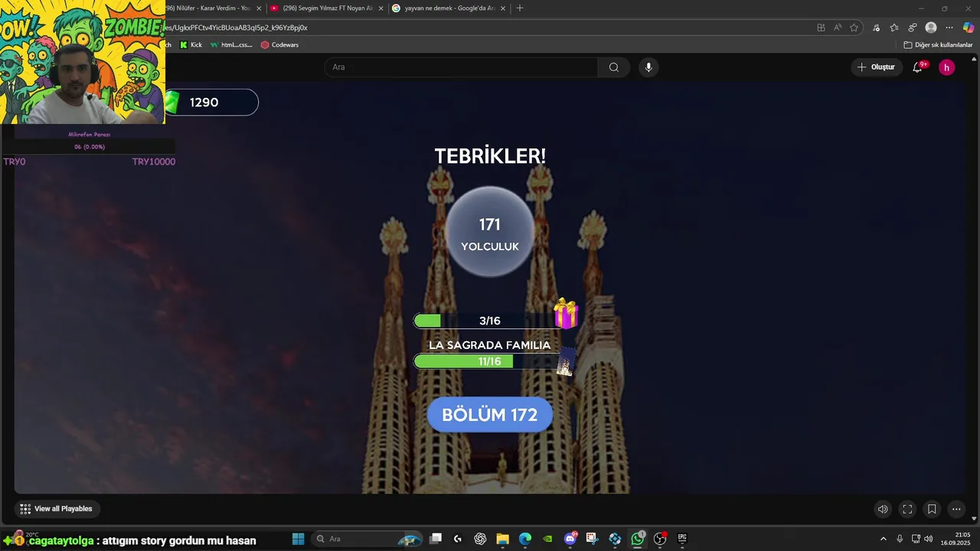Screen dimensions: 980x551
Task: Click the 1290 gem balance counter
Action: pyautogui.click(x=211, y=103)
